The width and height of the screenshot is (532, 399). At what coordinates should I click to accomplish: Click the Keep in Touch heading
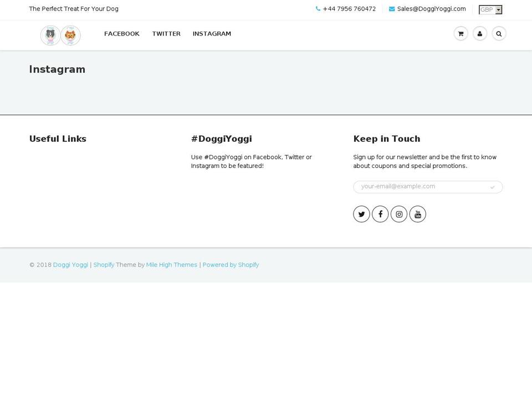[387, 139]
